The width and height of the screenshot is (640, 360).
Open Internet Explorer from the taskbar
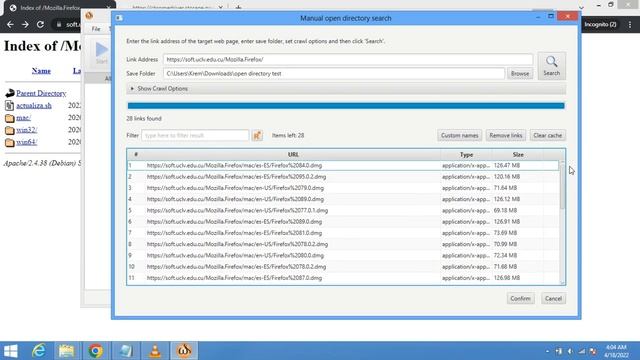[39, 351]
